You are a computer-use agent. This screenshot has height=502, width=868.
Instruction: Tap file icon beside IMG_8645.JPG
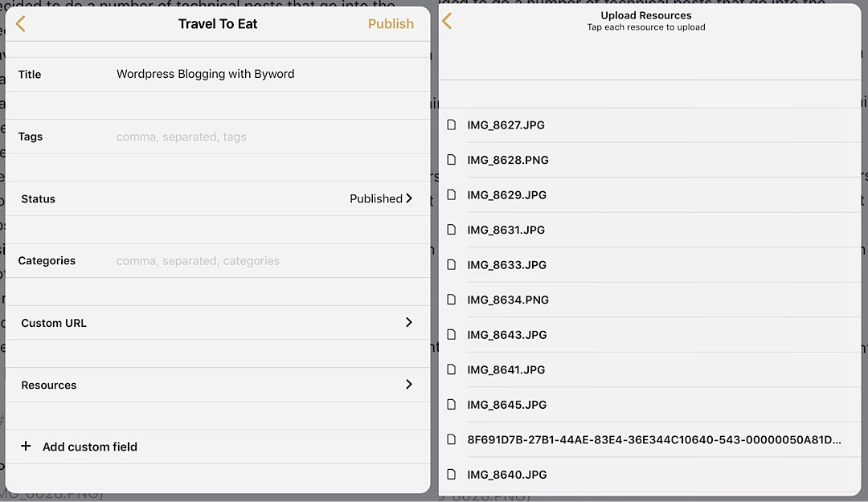[452, 405]
